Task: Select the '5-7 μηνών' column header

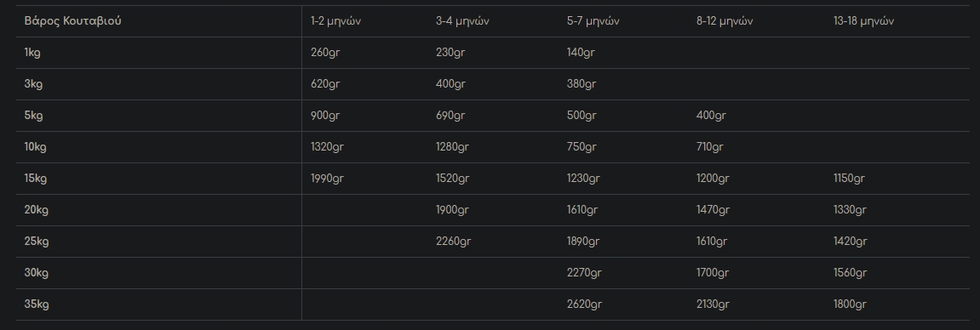Action: click(593, 21)
